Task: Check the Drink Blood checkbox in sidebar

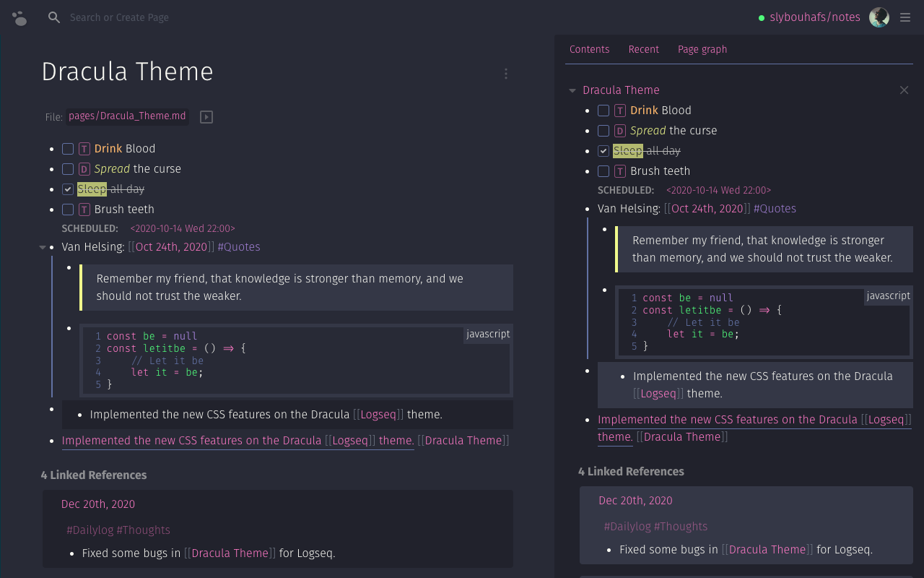Action: [x=603, y=111]
